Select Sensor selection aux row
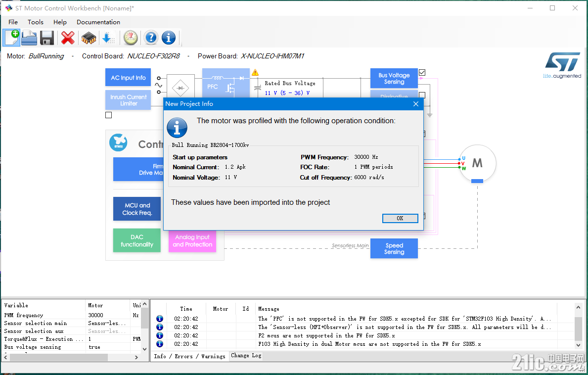Screen dimensions: 588x375 72,331
